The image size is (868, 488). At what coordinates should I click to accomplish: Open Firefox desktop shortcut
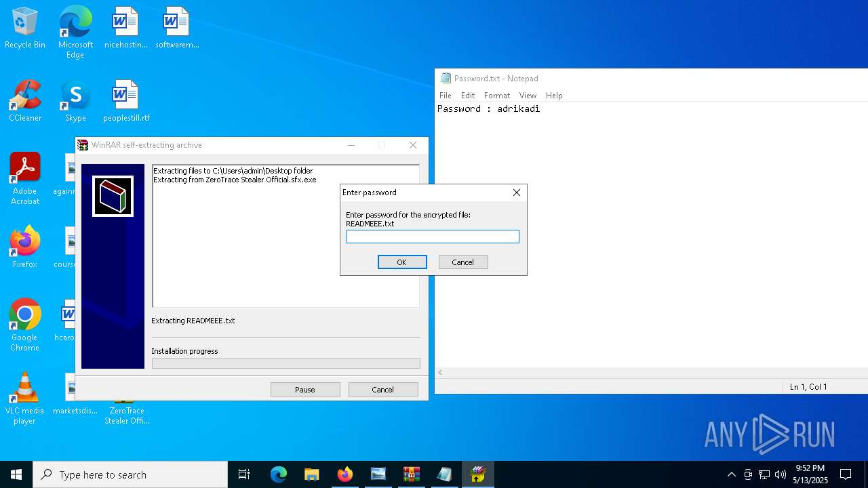25,248
